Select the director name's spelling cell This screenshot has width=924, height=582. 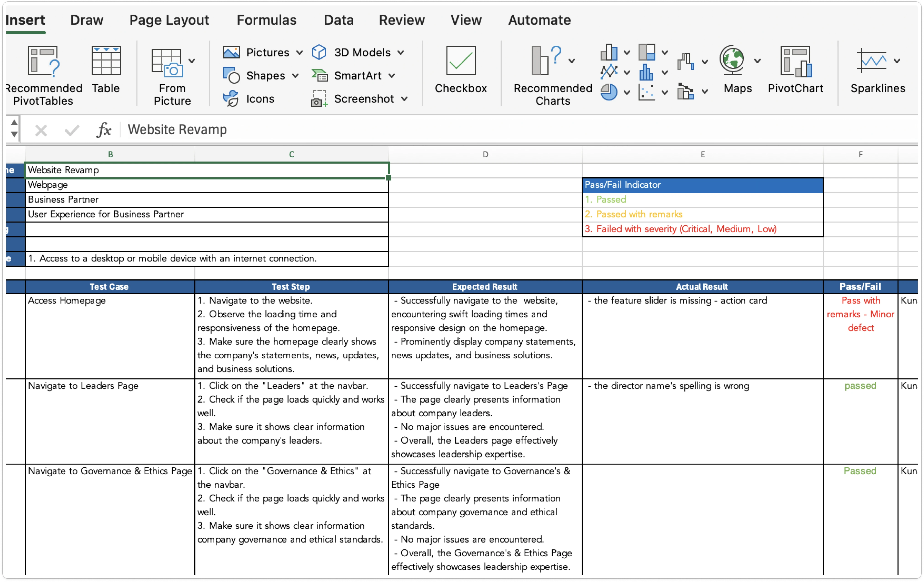tap(703, 421)
